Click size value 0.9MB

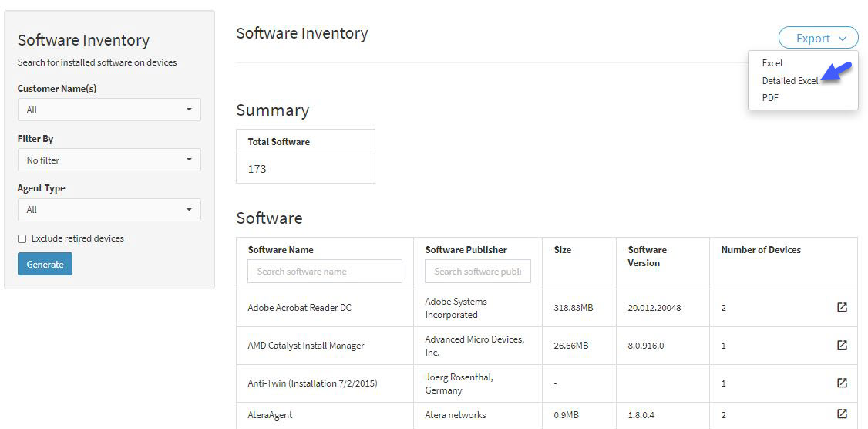point(567,414)
